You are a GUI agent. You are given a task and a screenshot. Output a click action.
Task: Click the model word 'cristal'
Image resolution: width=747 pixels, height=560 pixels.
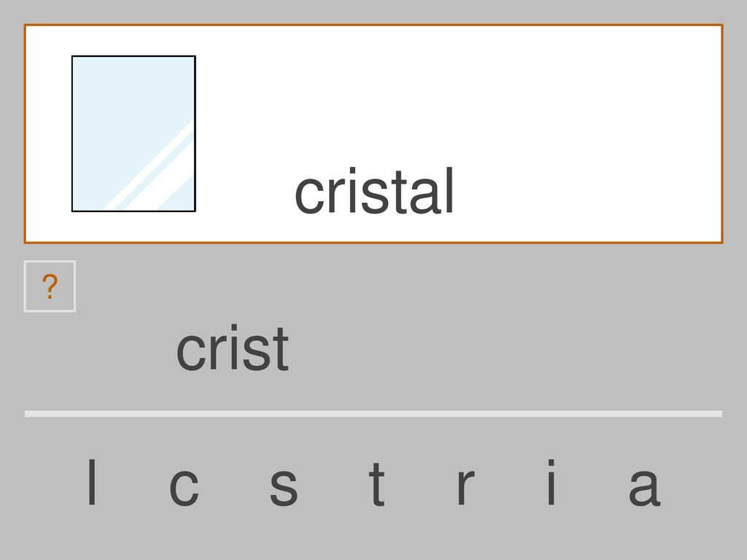(374, 191)
